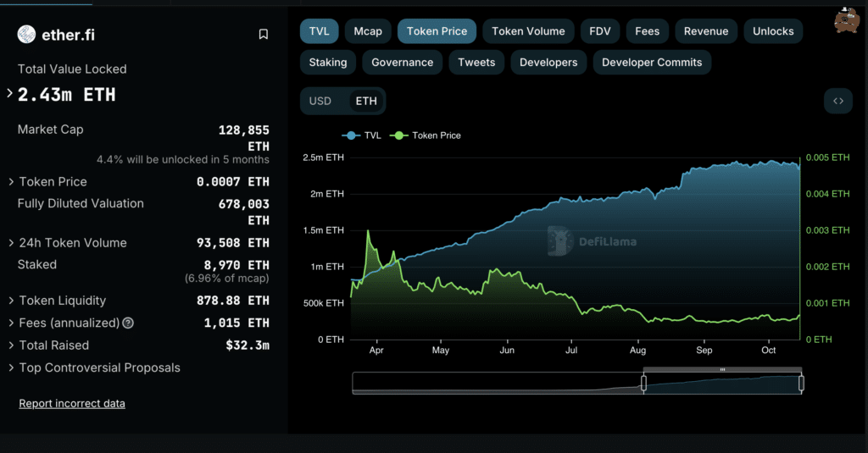868x453 pixels.
Task: Enable the Revenue chart metric
Action: [706, 31]
